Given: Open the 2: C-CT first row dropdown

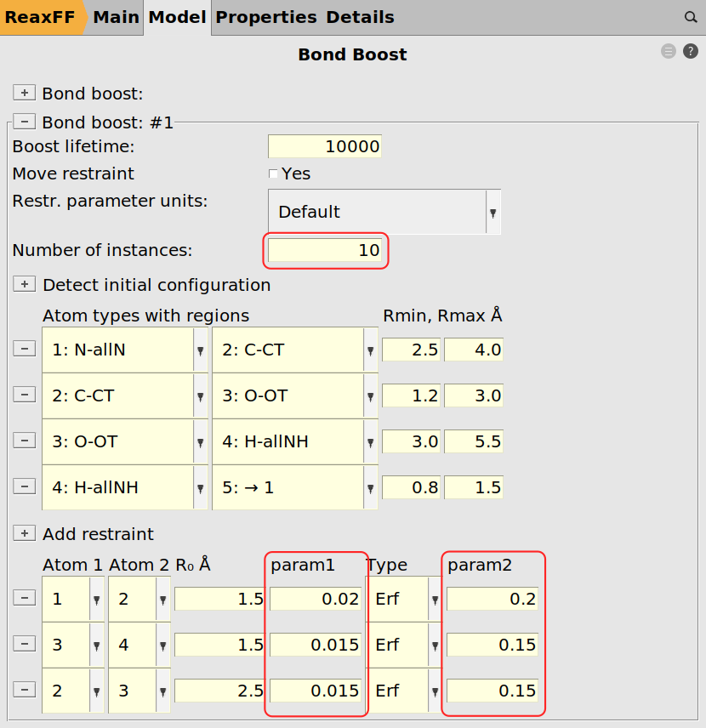Looking at the screenshot, I should (x=294, y=350).
